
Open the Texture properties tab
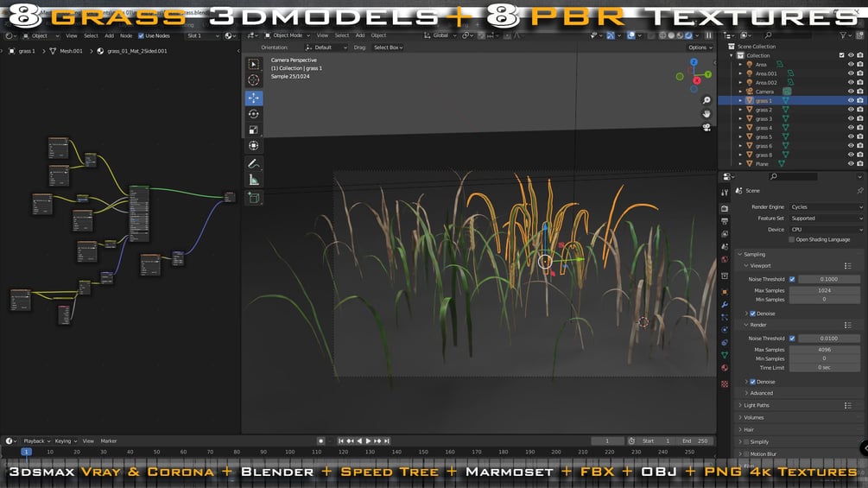tap(725, 383)
